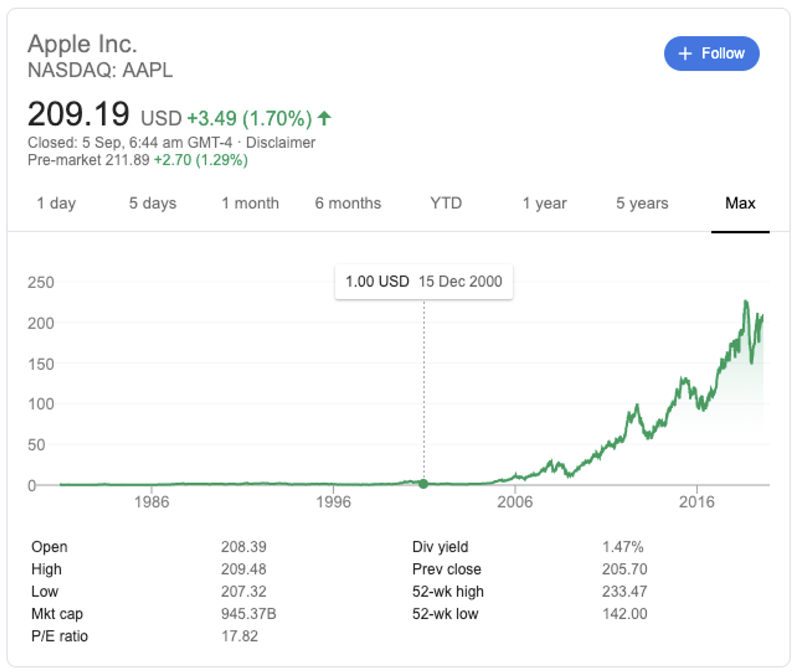Open the 1 month chart view

pos(250,203)
